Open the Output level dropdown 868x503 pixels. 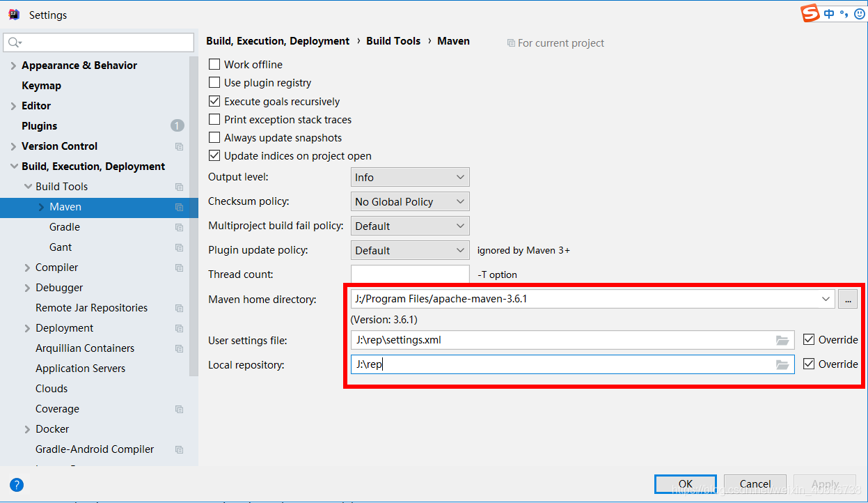point(410,177)
